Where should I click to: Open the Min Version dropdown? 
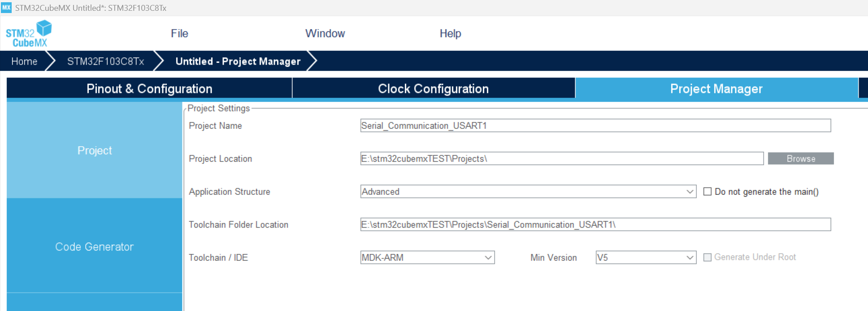(646, 258)
